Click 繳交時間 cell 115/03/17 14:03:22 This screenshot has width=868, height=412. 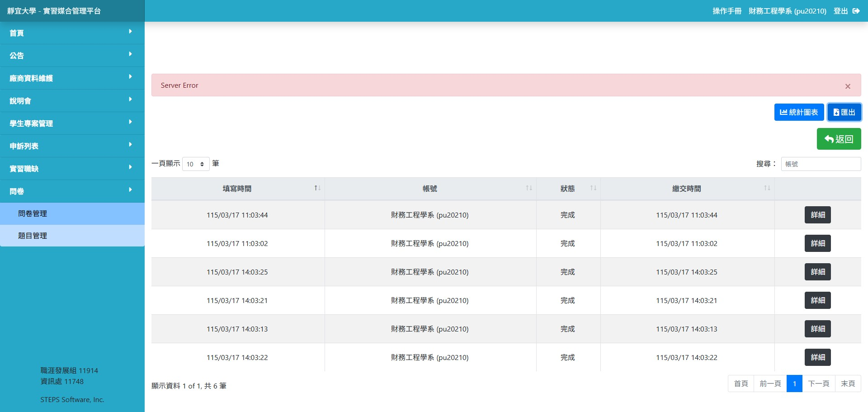[x=687, y=358]
